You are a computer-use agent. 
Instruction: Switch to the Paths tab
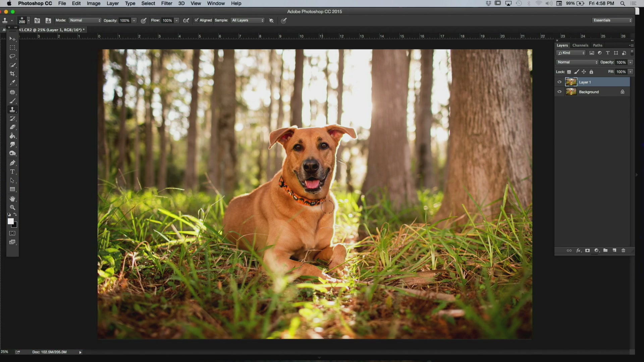(597, 45)
